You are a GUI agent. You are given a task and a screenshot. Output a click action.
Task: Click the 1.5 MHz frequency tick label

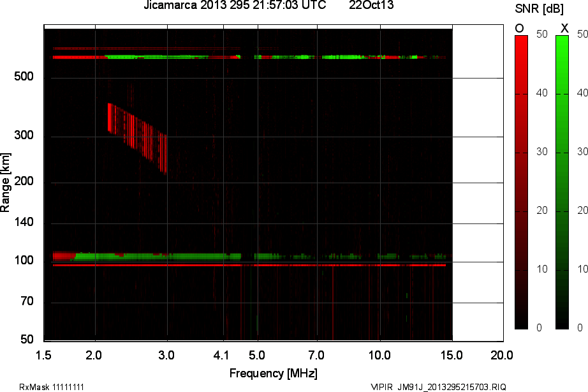pyautogui.click(x=43, y=355)
